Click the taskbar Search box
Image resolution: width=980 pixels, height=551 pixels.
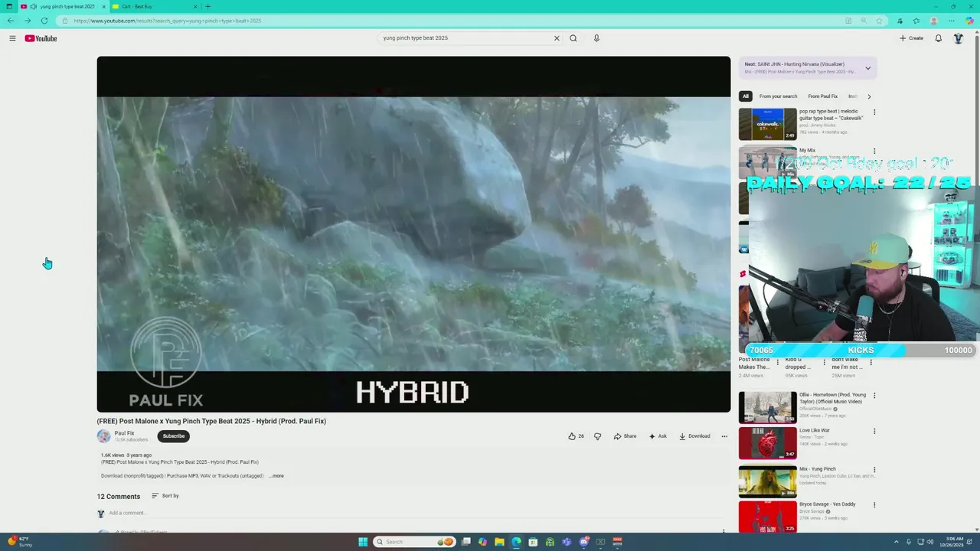(x=413, y=542)
